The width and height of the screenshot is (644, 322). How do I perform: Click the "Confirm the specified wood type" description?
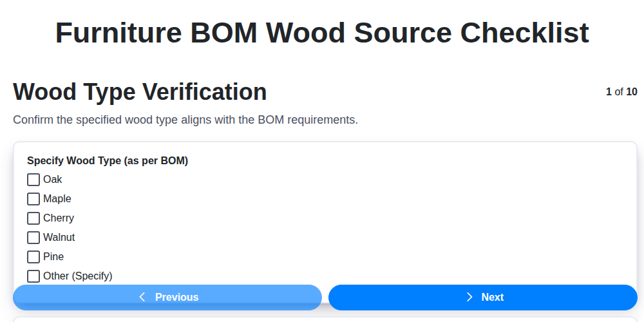pos(185,120)
